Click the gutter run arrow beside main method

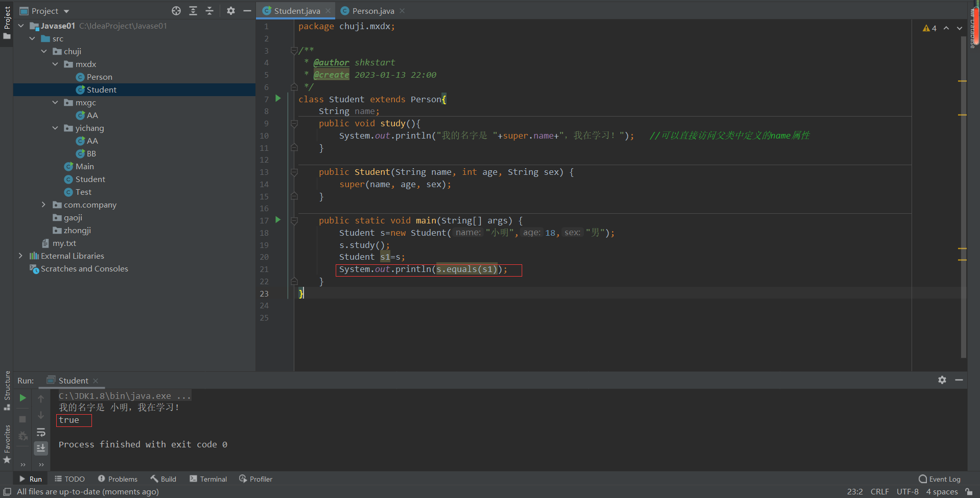coord(278,220)
